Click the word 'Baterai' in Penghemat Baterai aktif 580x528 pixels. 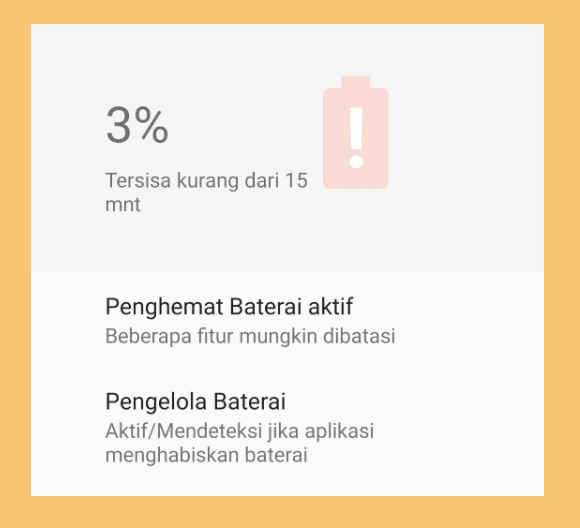265,306
